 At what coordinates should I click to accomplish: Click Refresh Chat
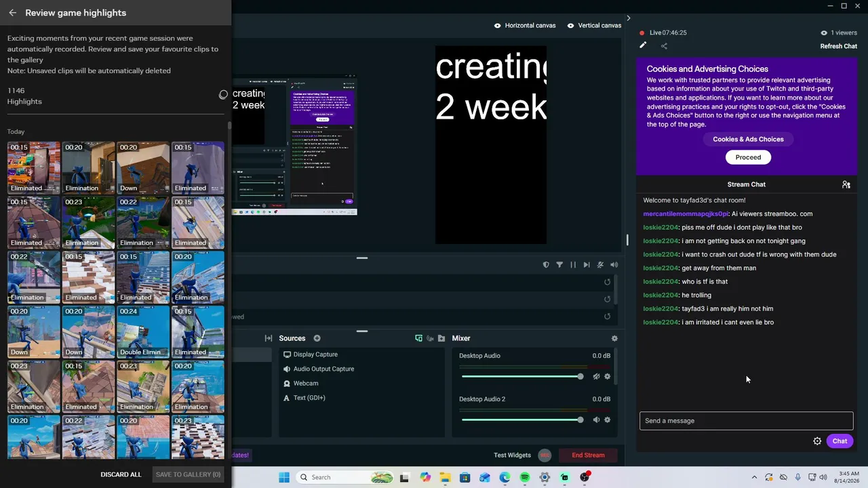coord(839,46)
